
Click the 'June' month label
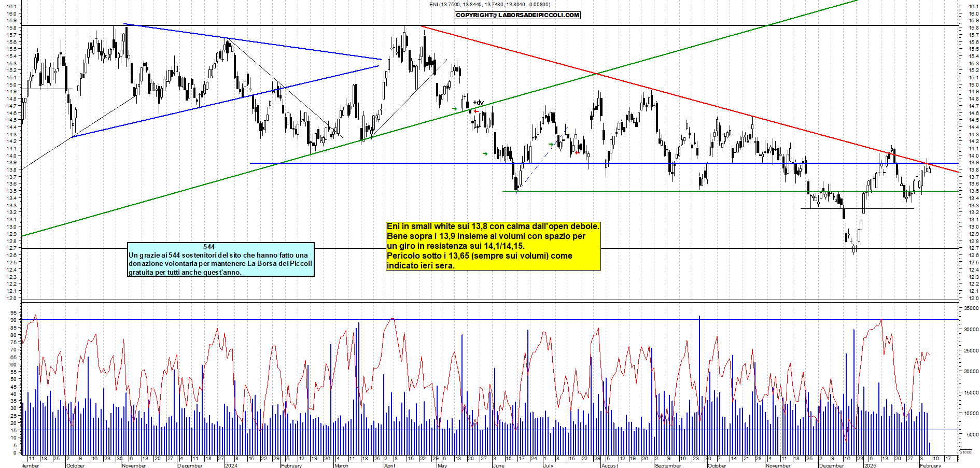point(498,465)
